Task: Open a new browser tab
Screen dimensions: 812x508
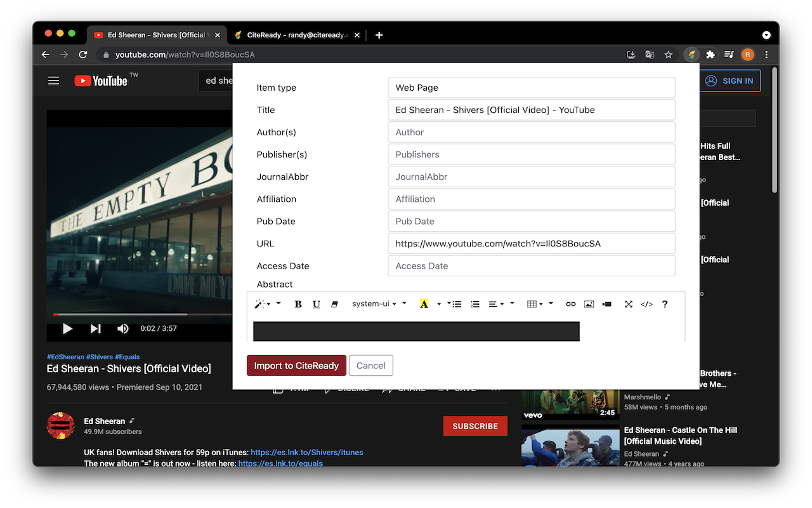Action: 379,35
